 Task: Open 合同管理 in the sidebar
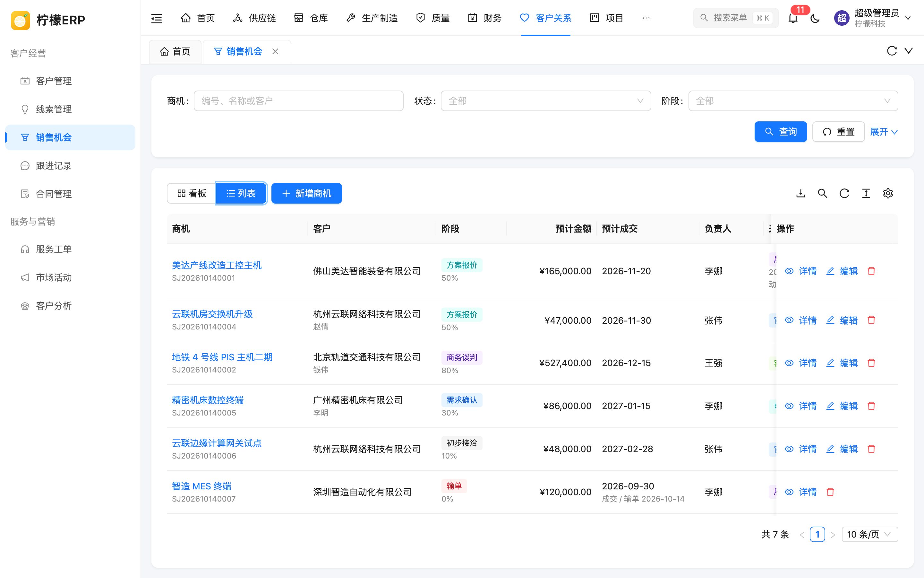(x=70, y=194)
